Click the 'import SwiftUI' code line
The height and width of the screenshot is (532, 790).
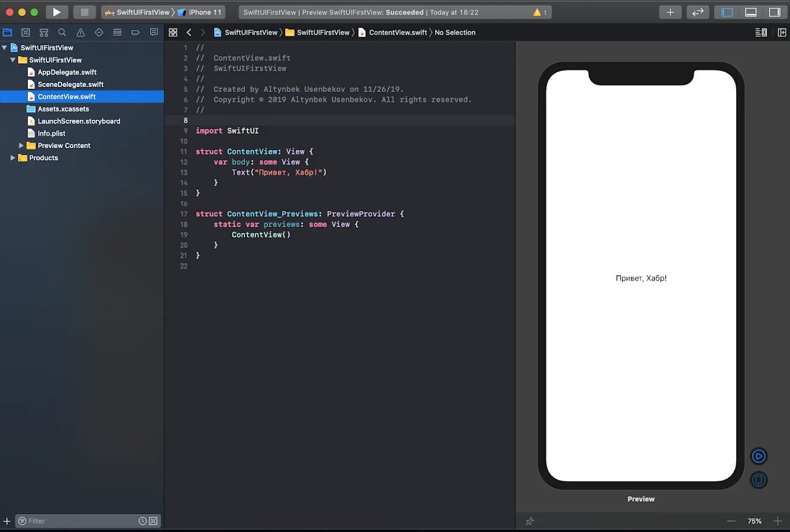(227, 131)
